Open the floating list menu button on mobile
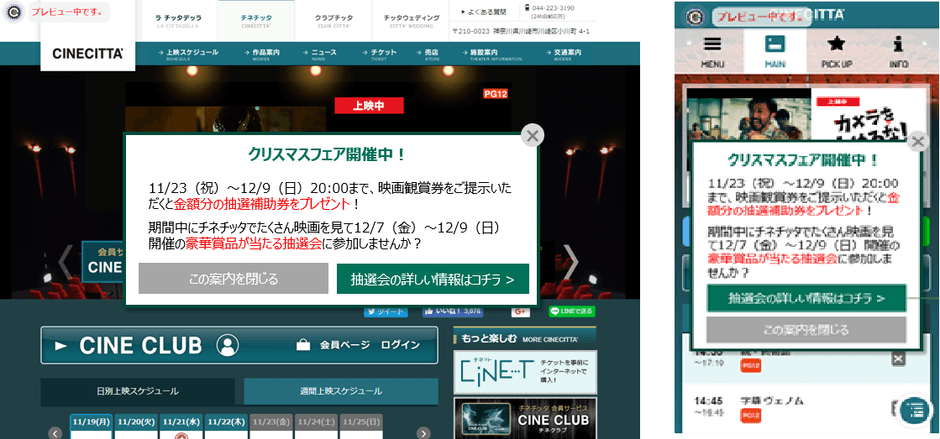Image resolution: width=940 pixels, height=439 pixels. point(915,410)
